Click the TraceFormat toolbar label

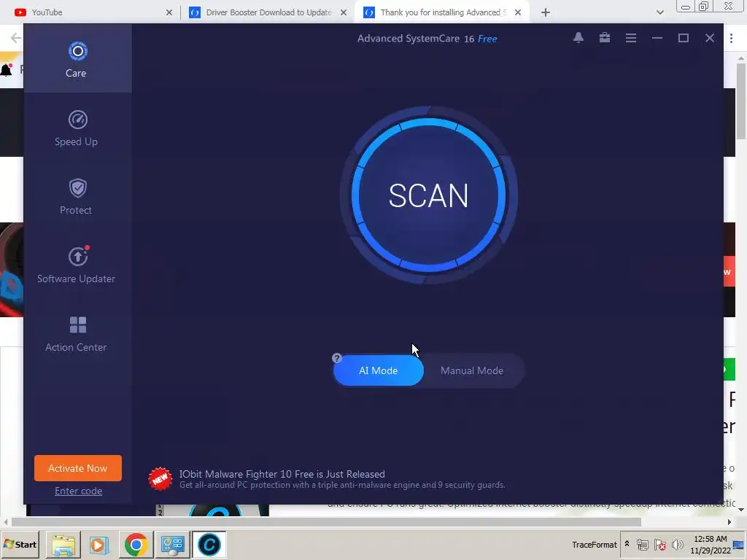coord(594,544)
